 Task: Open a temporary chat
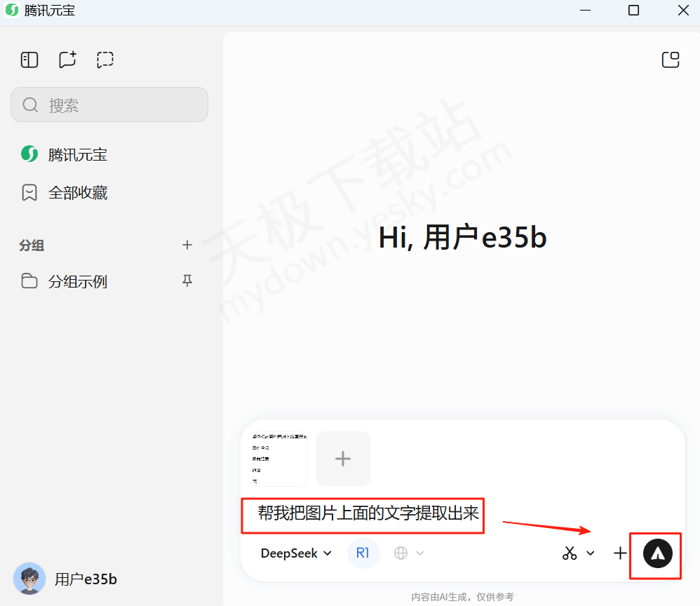tap(105, 60)
